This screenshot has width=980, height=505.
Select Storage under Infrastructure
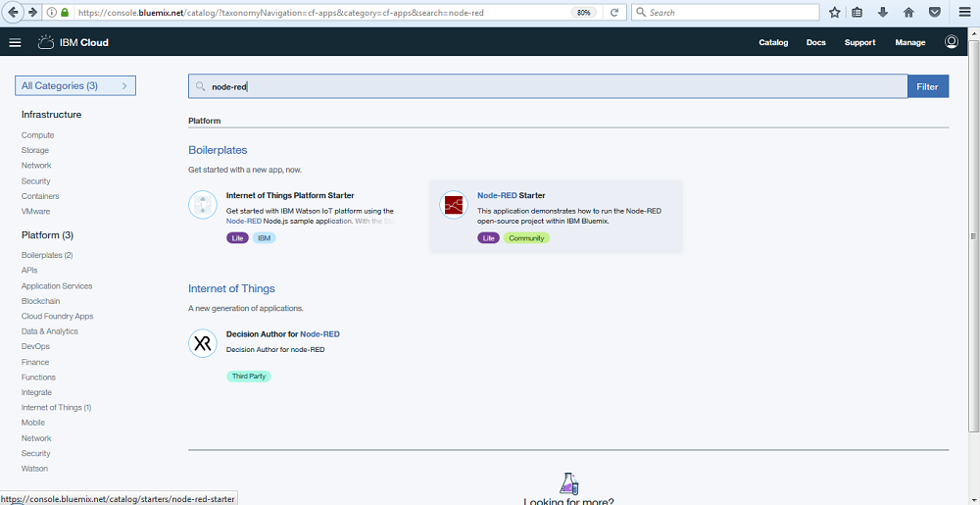[35, 150]
